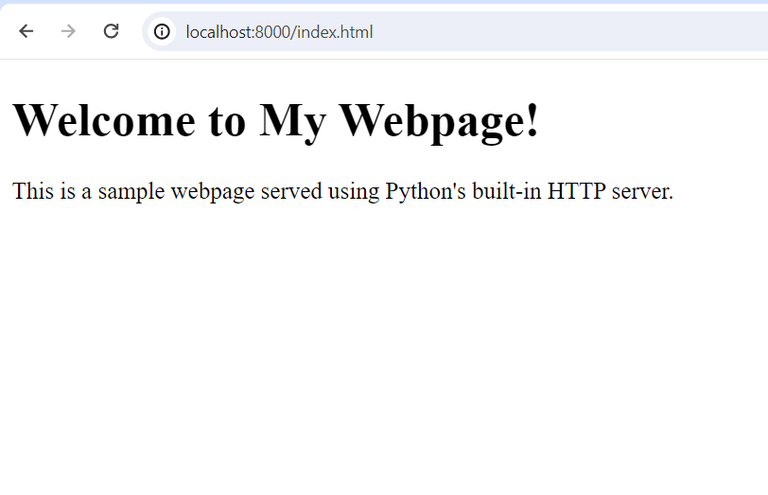View site information icon in address bar

(x=162, y=32)
